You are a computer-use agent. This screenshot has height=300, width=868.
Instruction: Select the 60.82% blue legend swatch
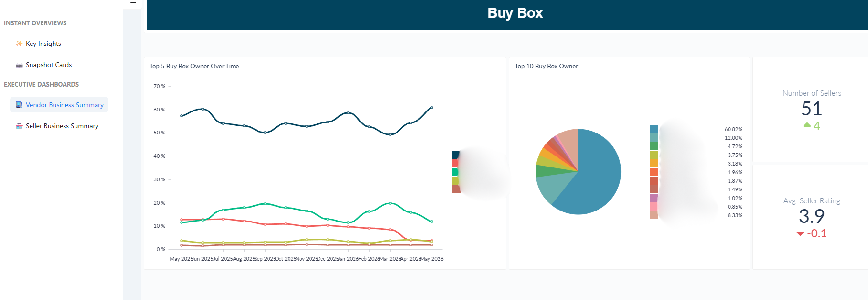pos(654,129)
